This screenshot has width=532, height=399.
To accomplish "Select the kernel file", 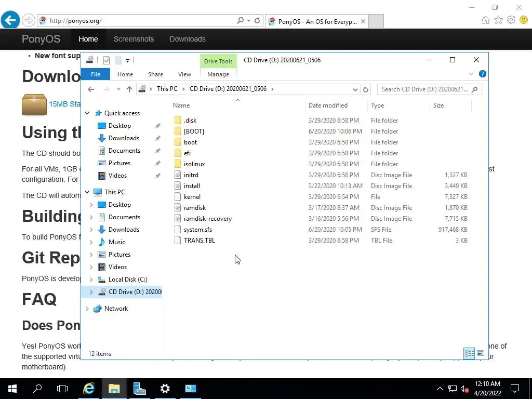I will pos(192,197).
